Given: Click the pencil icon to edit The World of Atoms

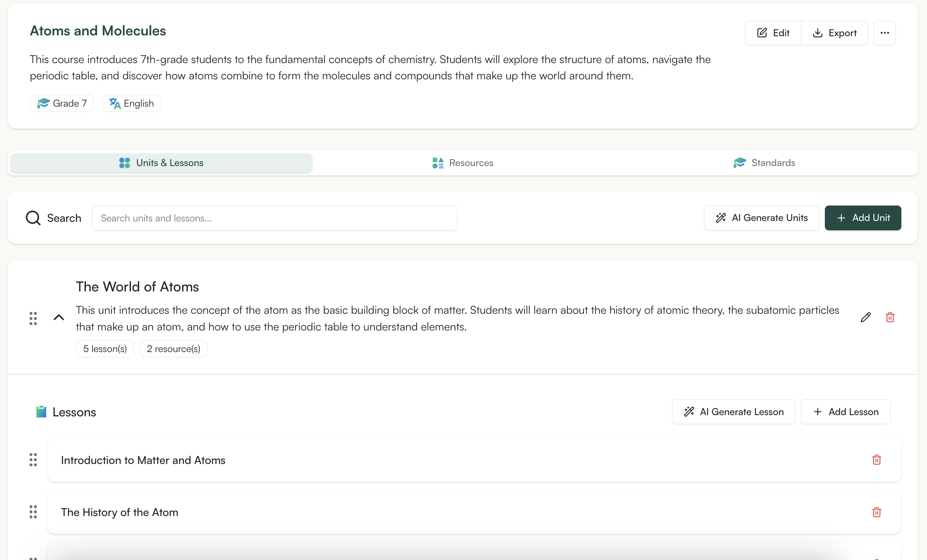Looking at the screenshot, I should (x=865, y=317).
